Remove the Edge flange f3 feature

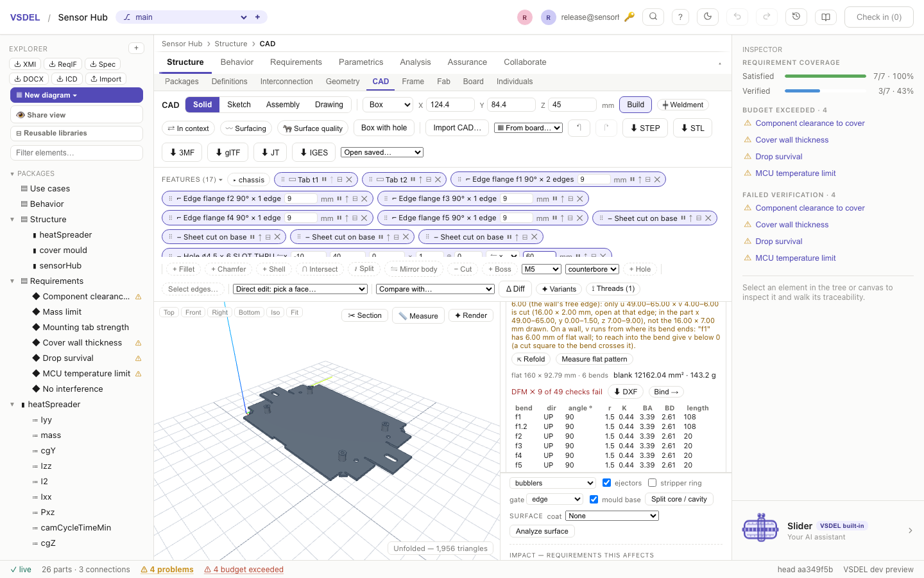coord(580,199)
